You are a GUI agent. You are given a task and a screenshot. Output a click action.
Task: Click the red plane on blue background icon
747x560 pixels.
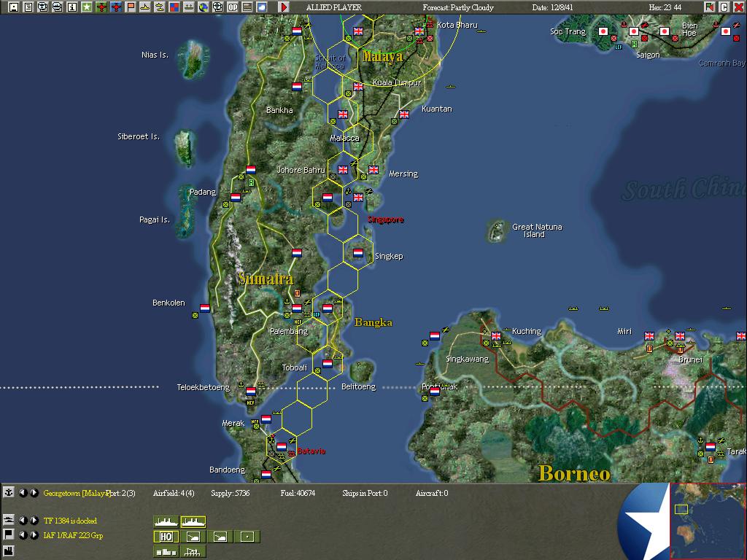point(116,7)
